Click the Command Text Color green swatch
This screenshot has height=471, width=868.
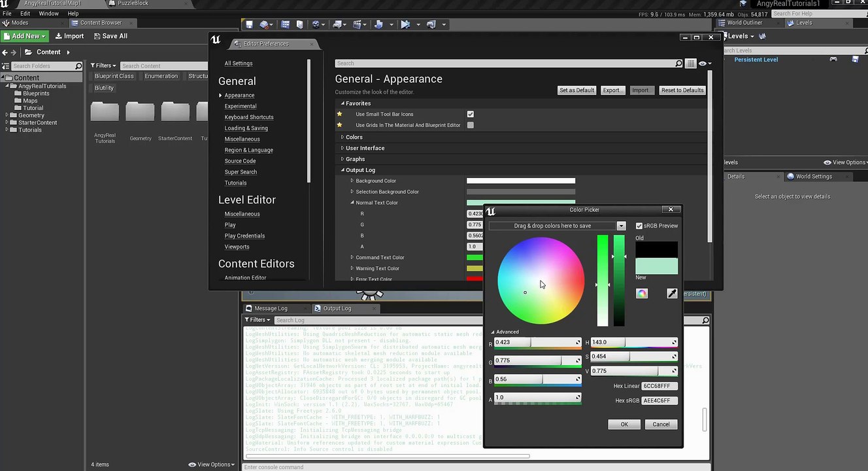(x=475, y=258)
